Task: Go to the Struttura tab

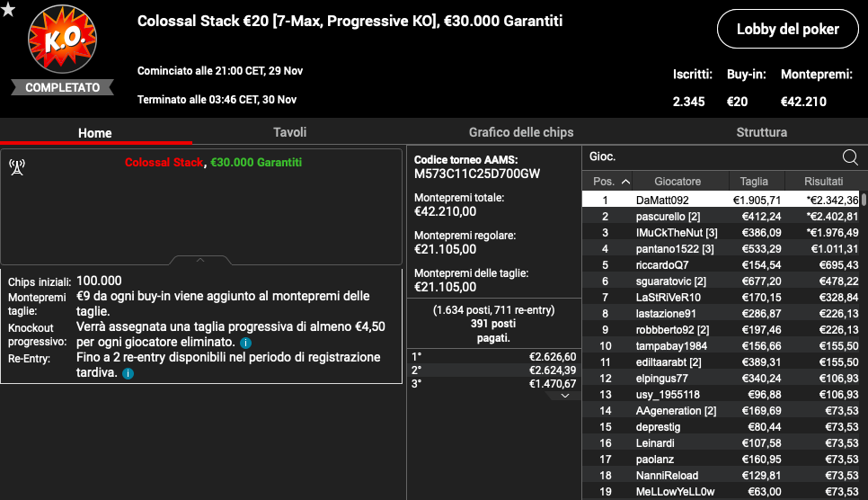Action: (x=761, y=132)
